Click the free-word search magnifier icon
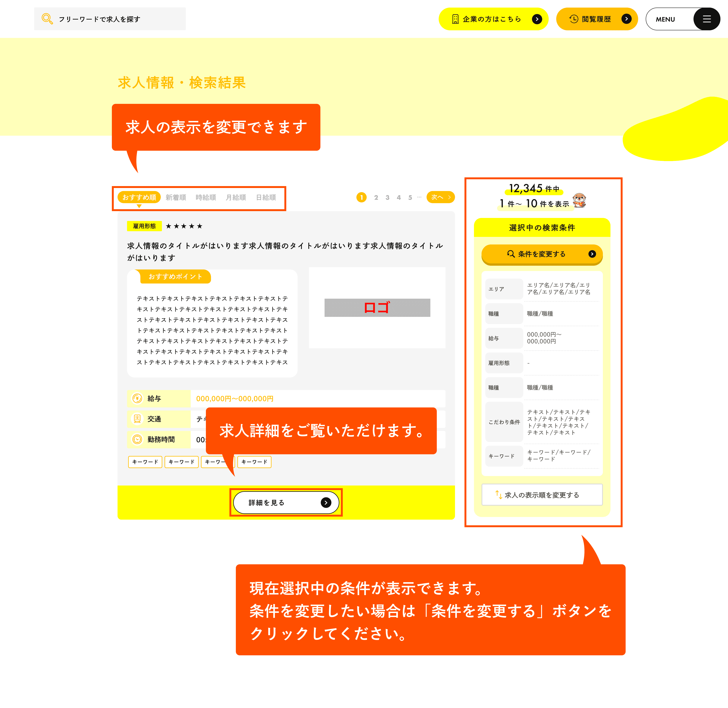Viewport: 728px width, 708px height. coord(47,18)
